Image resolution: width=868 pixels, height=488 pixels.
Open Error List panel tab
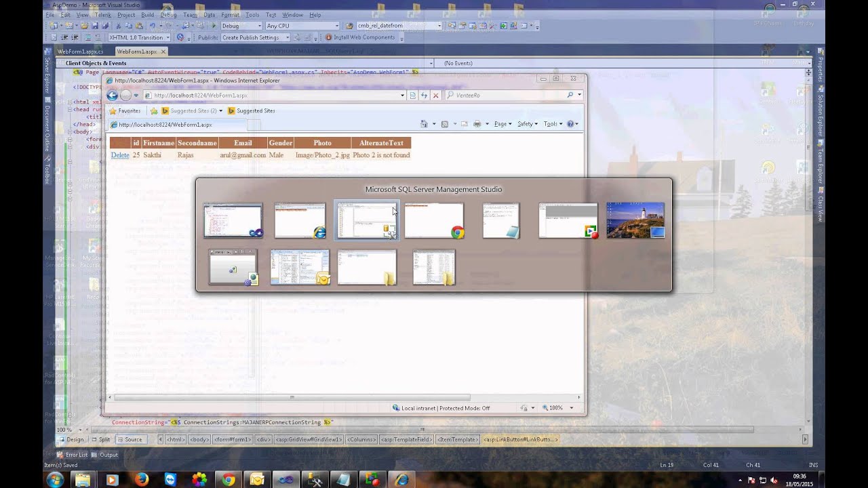click(x=72, y=455)
